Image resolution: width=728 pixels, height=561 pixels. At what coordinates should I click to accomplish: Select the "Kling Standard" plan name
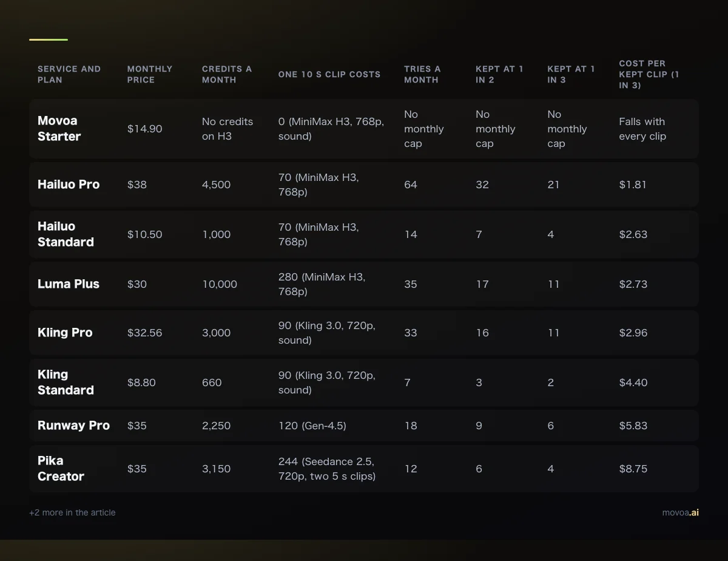coord(66,382)
